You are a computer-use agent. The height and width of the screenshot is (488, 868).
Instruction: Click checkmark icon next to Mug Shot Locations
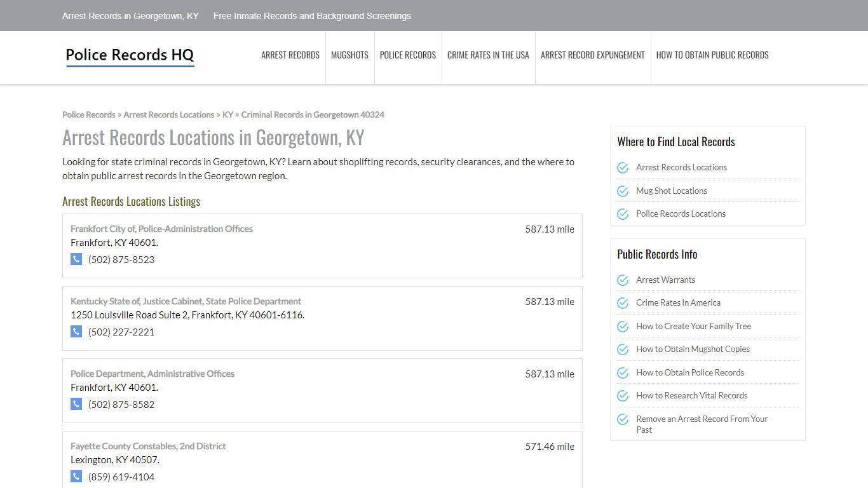623,191
